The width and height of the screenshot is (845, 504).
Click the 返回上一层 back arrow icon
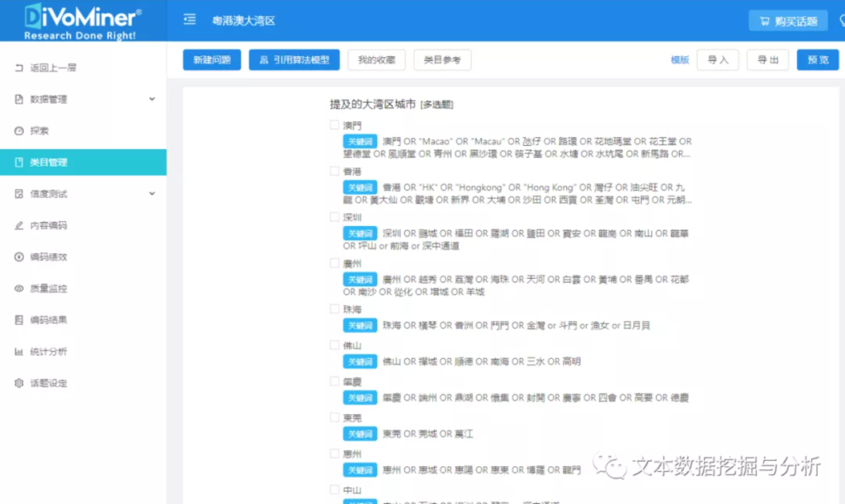pyautogui.click(x=19, y=68)
